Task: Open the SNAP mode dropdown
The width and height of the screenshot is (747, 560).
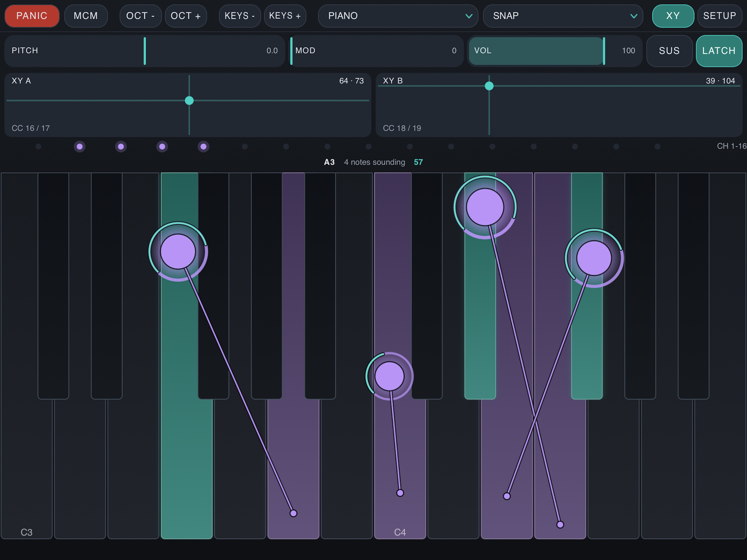Action: pos(563,16)
